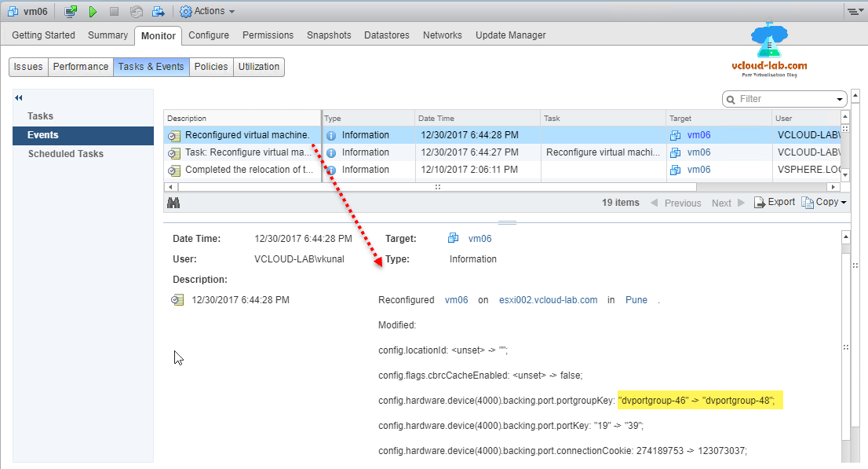Power on vm06 with the green play icon
Screen dimensions: 868x469
point(93,10)
